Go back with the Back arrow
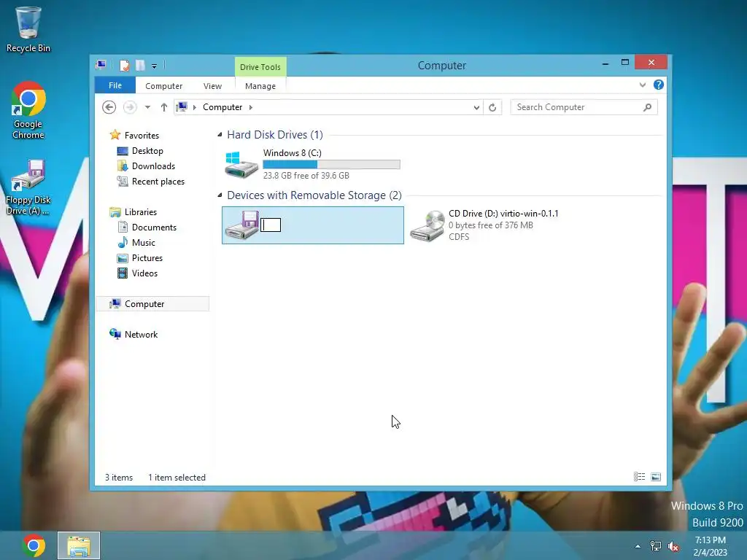Screen dimensions: 747x560 click(x=109, y=107)
